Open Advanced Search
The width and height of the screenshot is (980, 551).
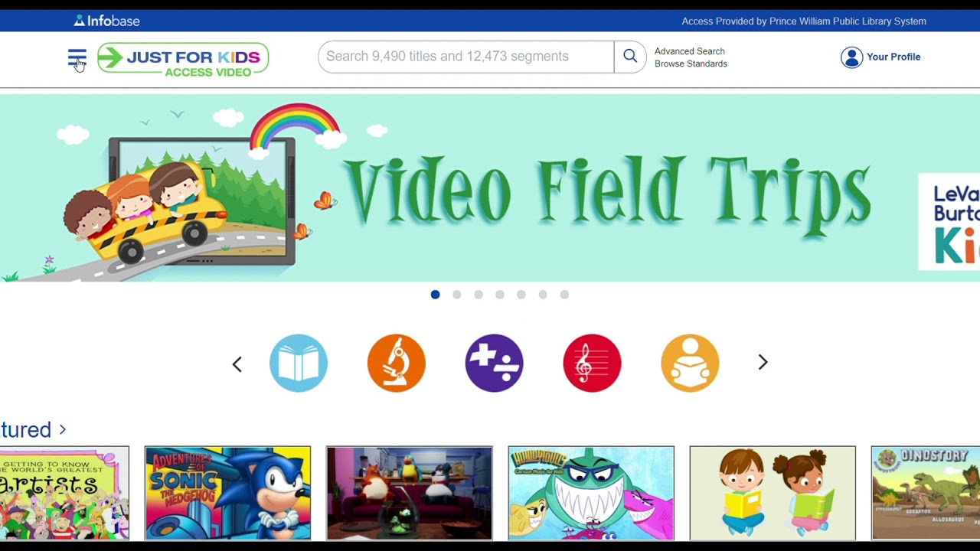(x=689, y=51)
